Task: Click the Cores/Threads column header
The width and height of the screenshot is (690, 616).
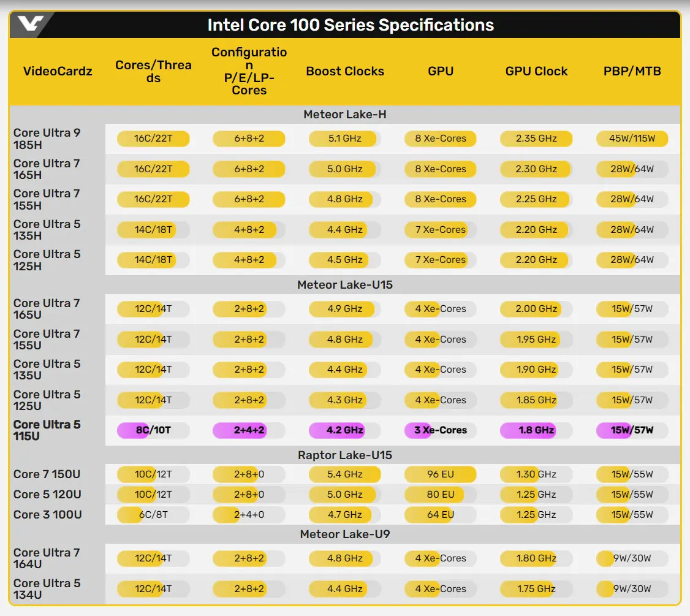Action: 153,71
